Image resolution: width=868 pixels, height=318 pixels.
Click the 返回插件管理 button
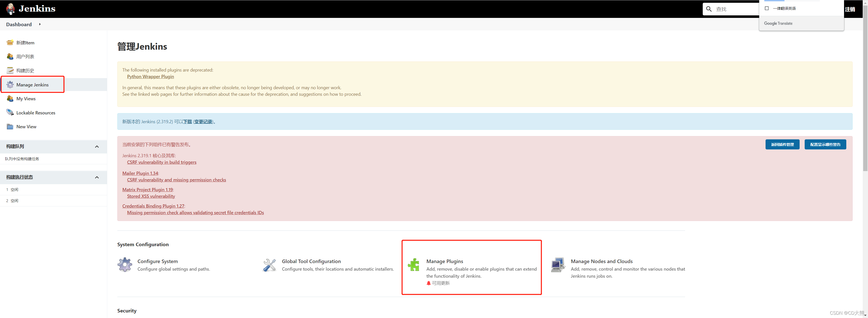[x=782, y=144]
